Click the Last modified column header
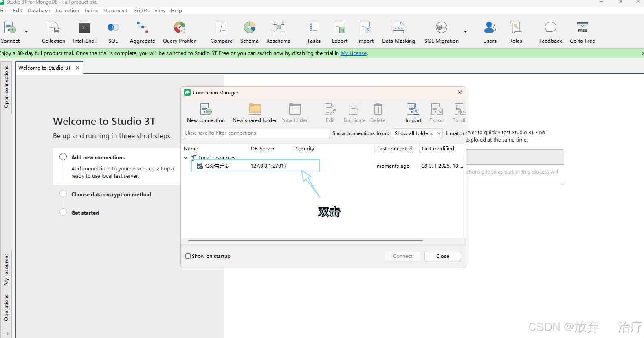 click(442, 149)
